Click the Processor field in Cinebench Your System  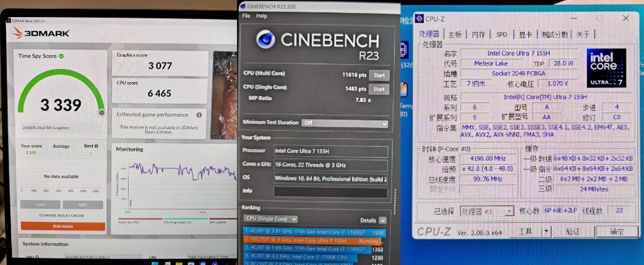pyautogui.click(x=331, y=152)
